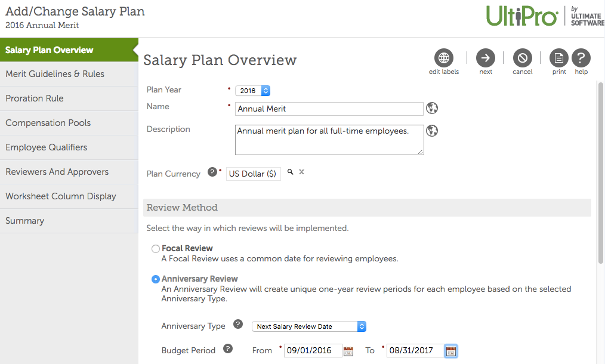This screenshot has width=605, height=364.
Task: Click the edit labels globe icon
Action: coord(443,58)
